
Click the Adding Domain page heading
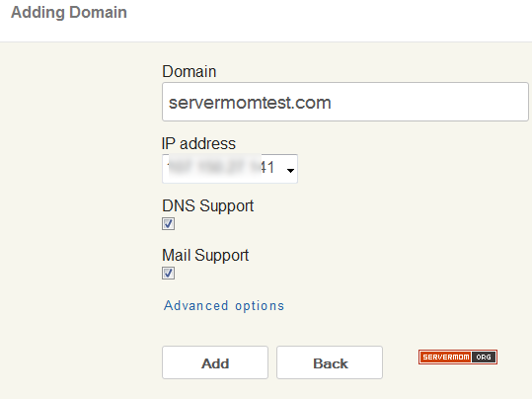[x=69, y=13]
